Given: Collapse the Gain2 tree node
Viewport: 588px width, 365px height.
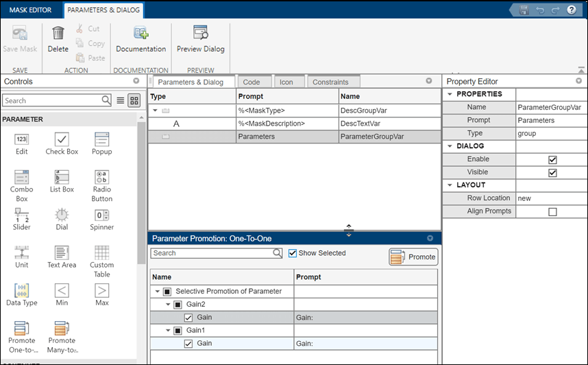Looking at the screenshot, I should click(x=167, y=304).
